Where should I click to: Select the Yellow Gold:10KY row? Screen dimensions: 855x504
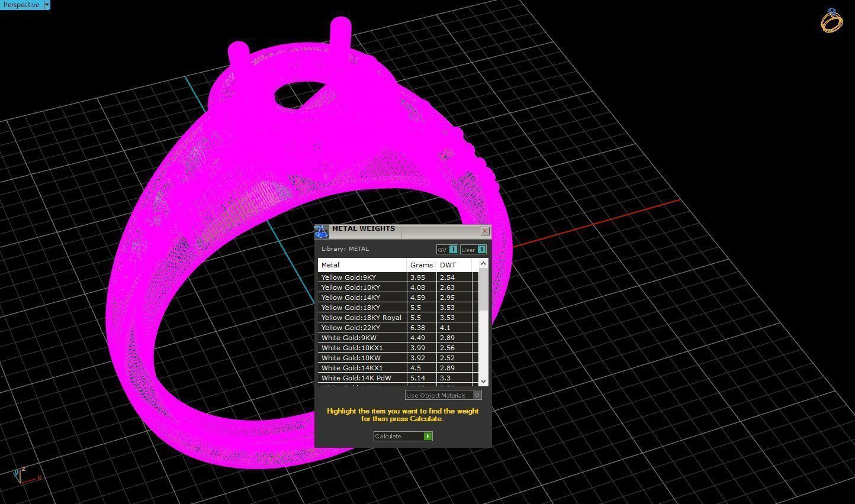point(398,287)
